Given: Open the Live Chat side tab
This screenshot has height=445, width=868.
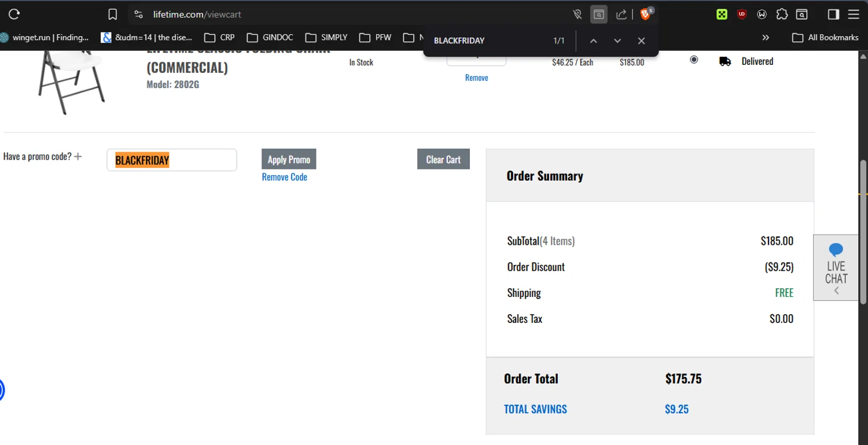Looking at the screenshot, I should (x=836, y=267).
